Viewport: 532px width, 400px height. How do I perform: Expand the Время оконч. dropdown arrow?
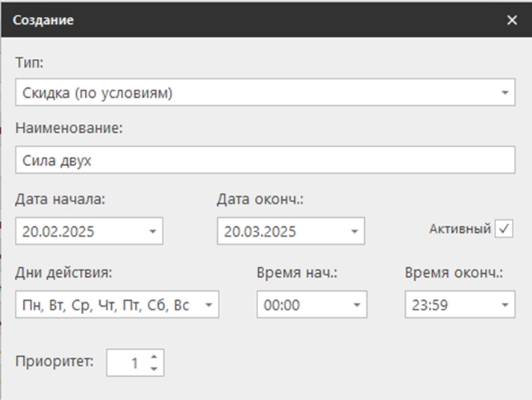pyautogui.click(x=505, y=304)
